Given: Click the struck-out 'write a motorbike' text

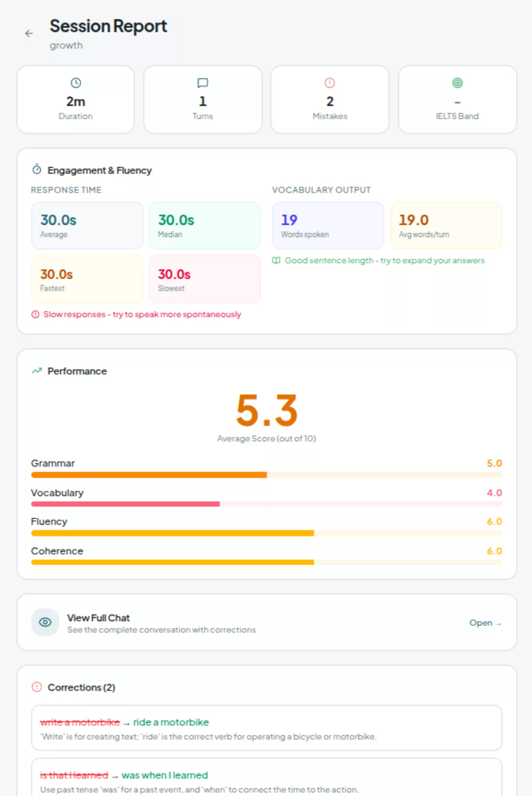Looking at the screenshot, I should coord(80,722).
